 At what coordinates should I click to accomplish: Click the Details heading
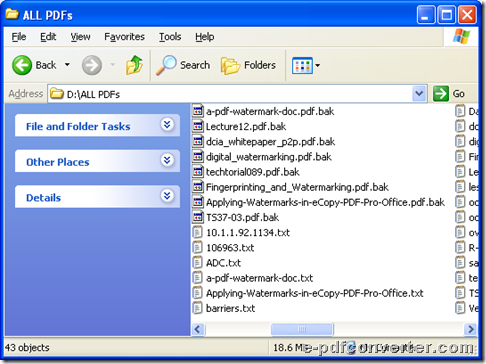pyautogui.click(x=43, y=198)
